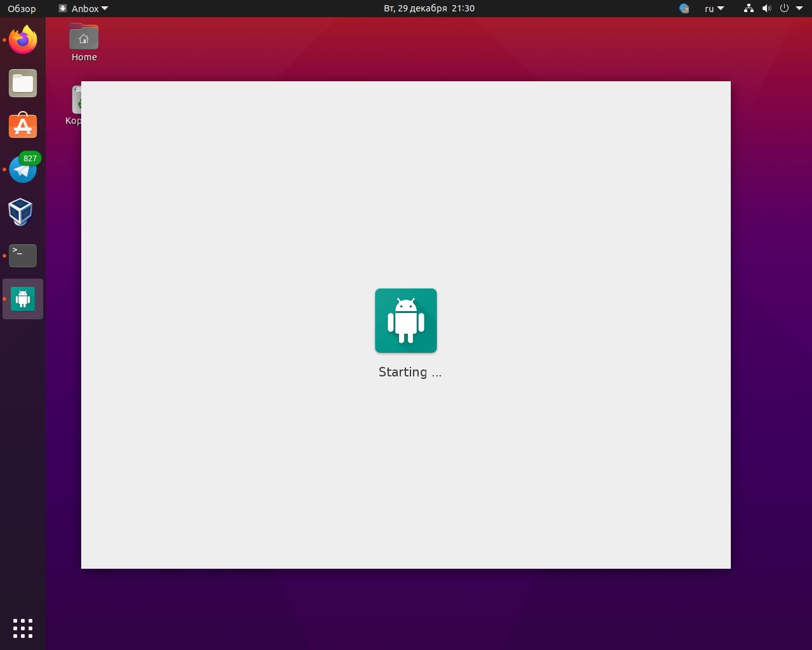Open the calendar clock Вт, 29 декабря 21:30

pos(429,8)
